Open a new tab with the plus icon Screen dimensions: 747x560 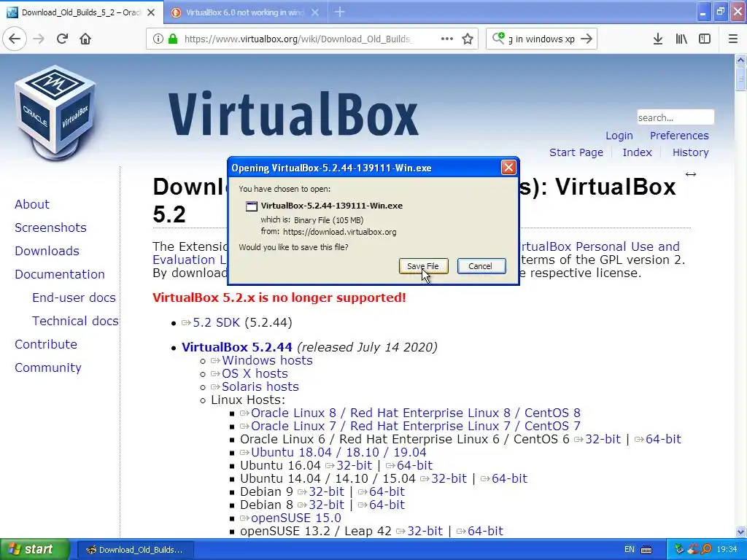pyautogui.click(x=340, y=12)
